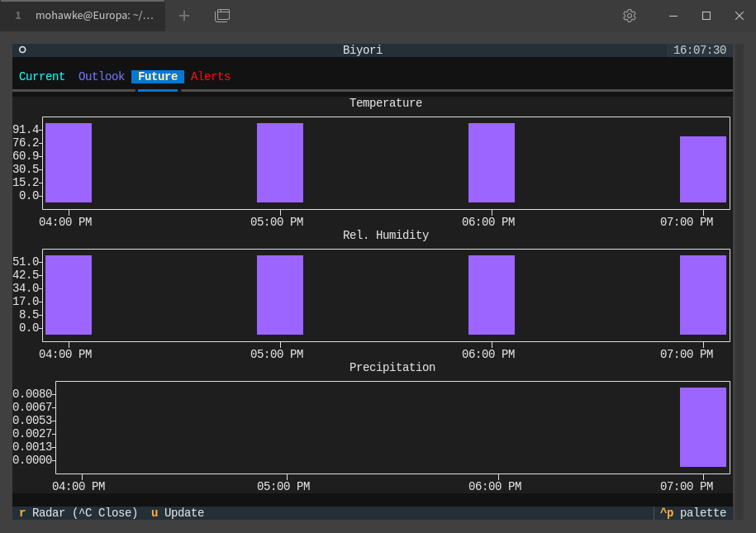Switch to the Current tab
The image size is (756, 533).
click(x=42, y=77)
